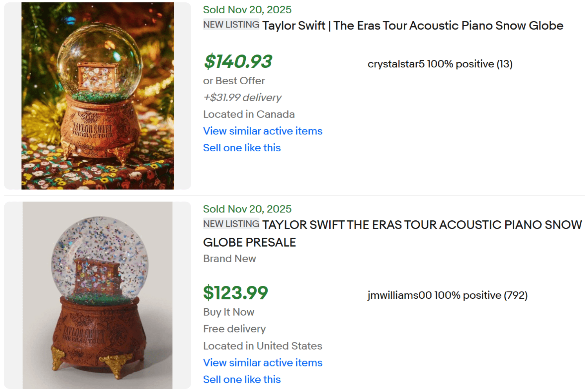This screenshot has width=588, height=392.
Task: Click the Sold Nov 20, 2025 label on bottom listing
Action: pos(247,209)
